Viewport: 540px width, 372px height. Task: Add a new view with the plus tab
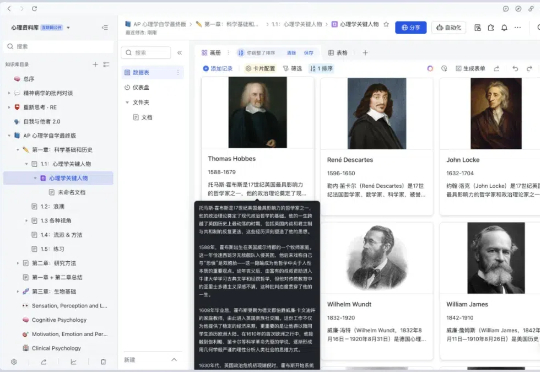tap(365, 53)
